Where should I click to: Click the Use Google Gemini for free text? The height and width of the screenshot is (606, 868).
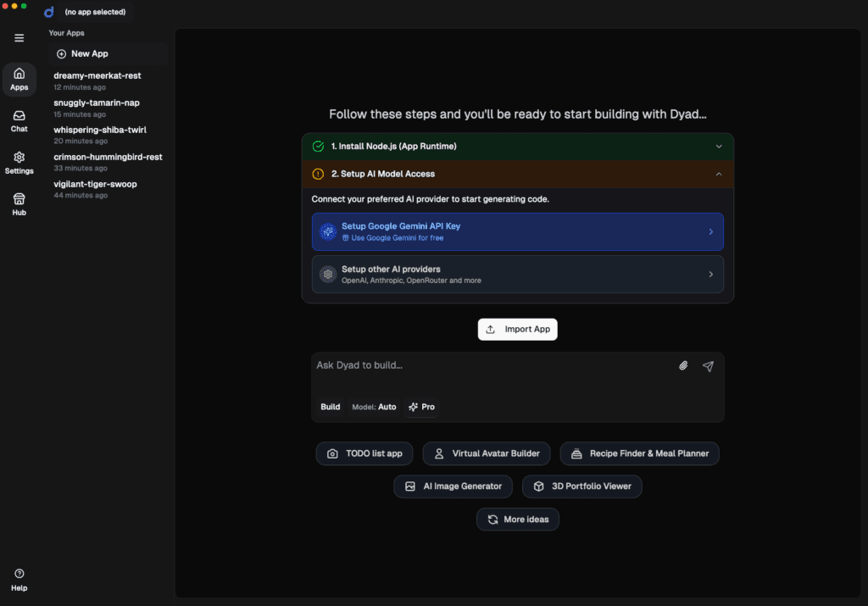[398, 238]
